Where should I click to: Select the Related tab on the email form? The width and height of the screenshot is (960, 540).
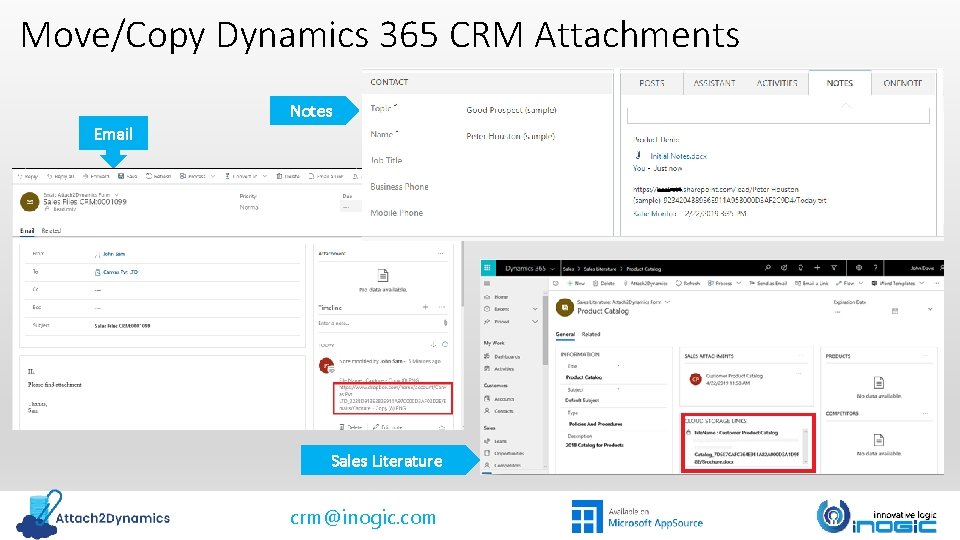[x=51, y=231]
